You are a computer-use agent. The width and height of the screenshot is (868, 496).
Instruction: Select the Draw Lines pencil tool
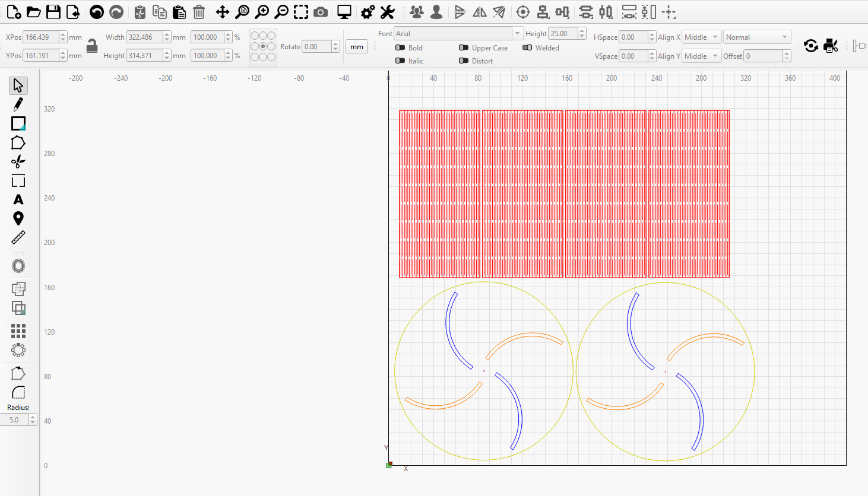18,104
